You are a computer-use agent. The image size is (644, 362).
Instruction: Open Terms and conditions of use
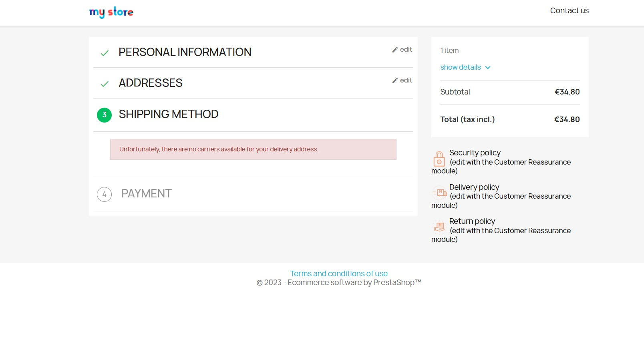pyautogui.click(x=339, y=274)
